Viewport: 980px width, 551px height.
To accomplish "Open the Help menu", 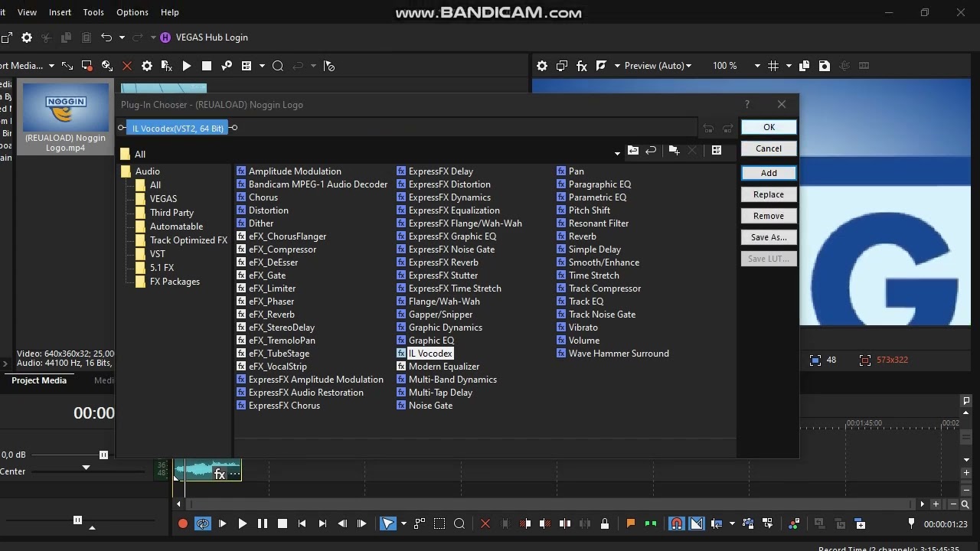I will click(170, 12).
